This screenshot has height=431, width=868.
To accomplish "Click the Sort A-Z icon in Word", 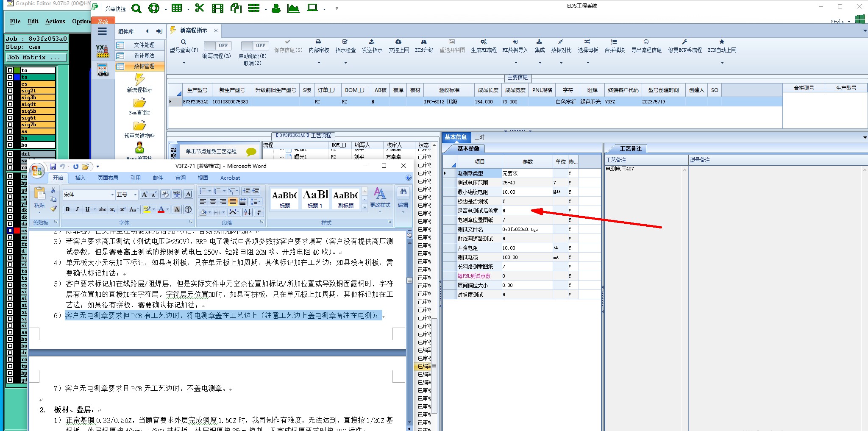I will (248, 212).
